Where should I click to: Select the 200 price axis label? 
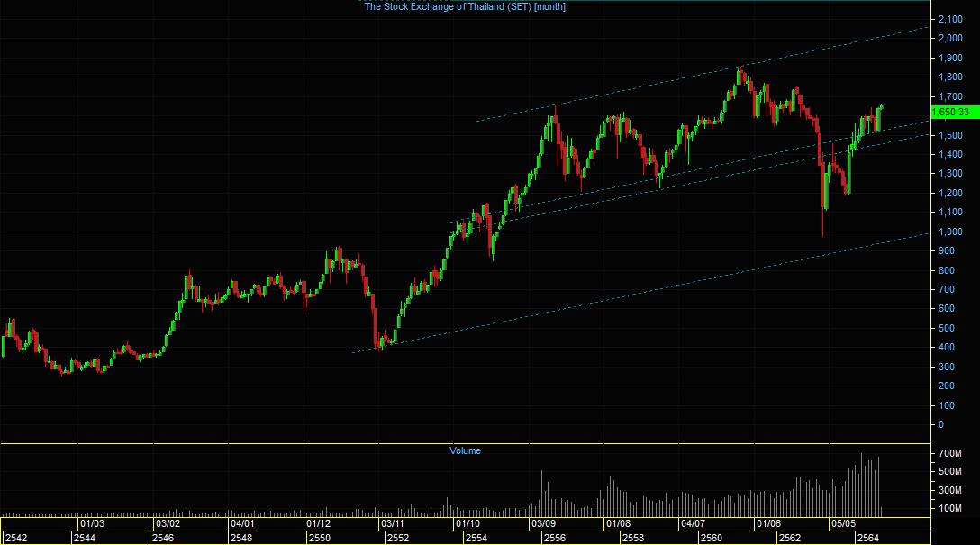[947, 386]
